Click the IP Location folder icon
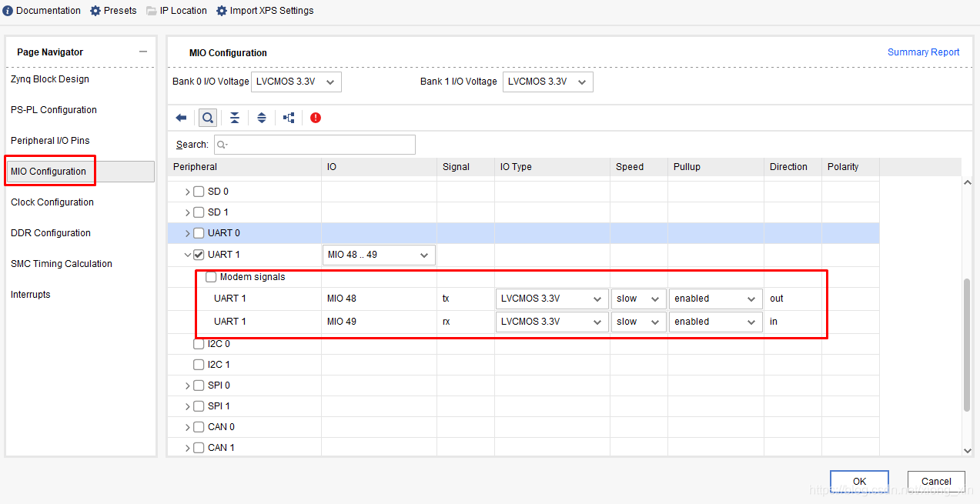980x504 pixels. click(152, 11)
